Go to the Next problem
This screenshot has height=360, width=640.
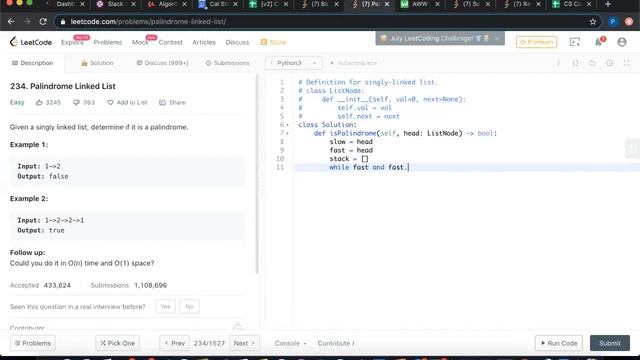[244, 343]
